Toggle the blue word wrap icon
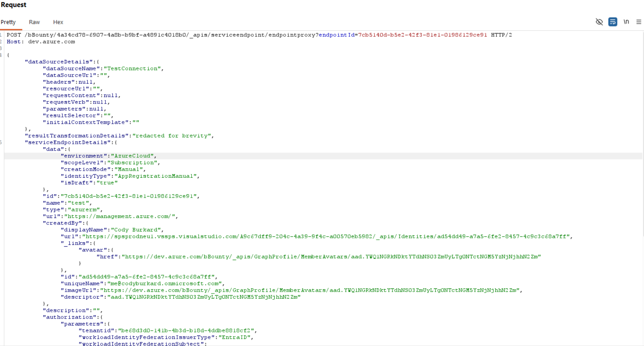Screen dimensions: 644x346 tap(613, 22)
